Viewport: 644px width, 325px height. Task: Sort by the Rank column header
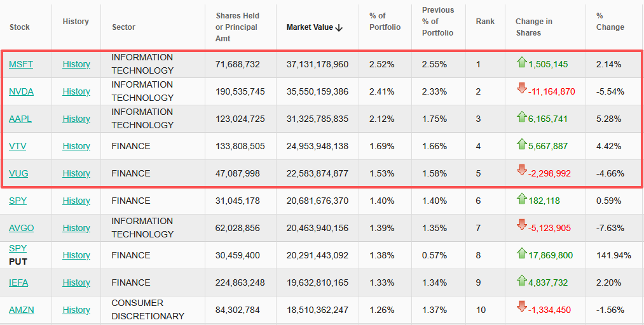pos(485,22)
